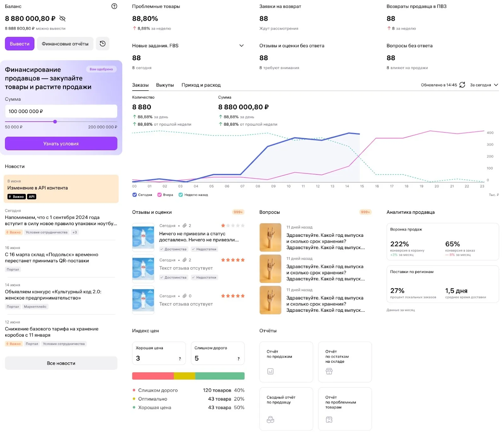Viewport: 504px width, 438px height.
Task: Toggle the Неделю назад legend checkbox
Action: [180, 195]
